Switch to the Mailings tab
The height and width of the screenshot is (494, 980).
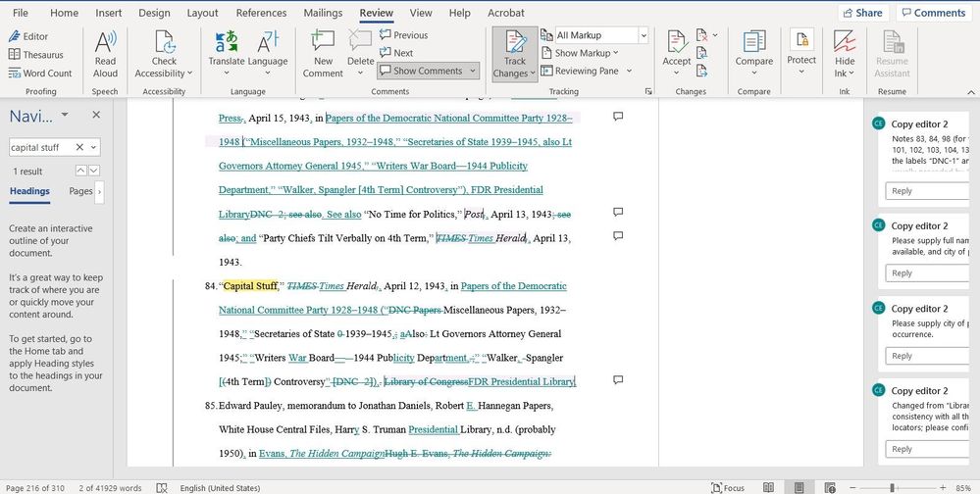[x=323, y=13]
